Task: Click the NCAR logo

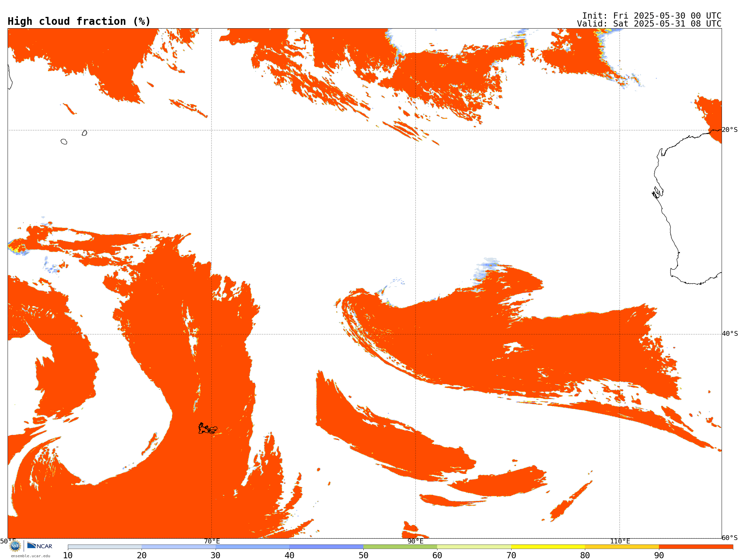Action: click(40, 546)
